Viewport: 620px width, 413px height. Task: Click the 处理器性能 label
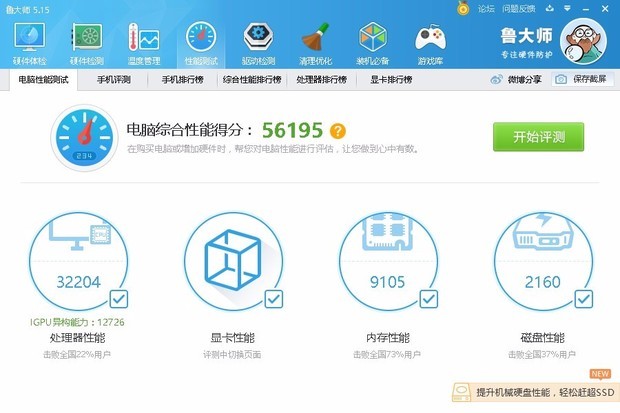click(x=78, y=337)
